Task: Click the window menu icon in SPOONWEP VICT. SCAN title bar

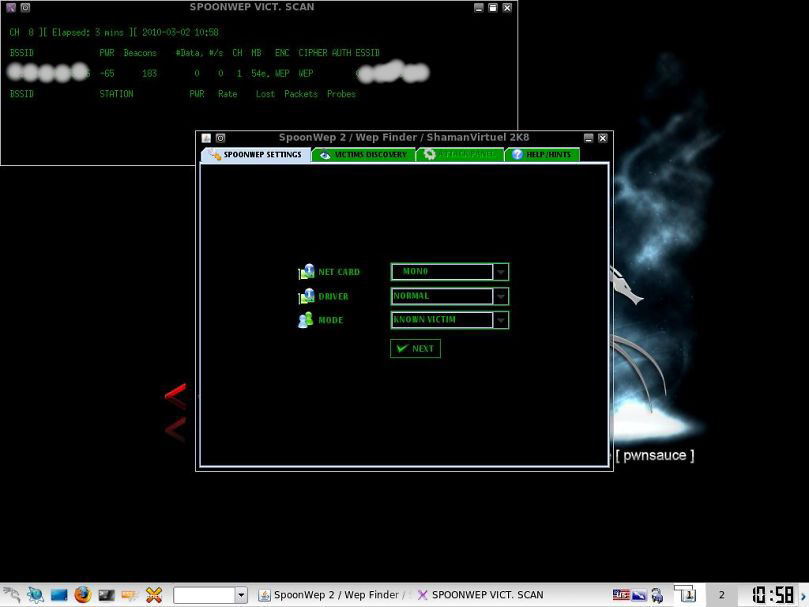Action: click(x=10, y=7)
